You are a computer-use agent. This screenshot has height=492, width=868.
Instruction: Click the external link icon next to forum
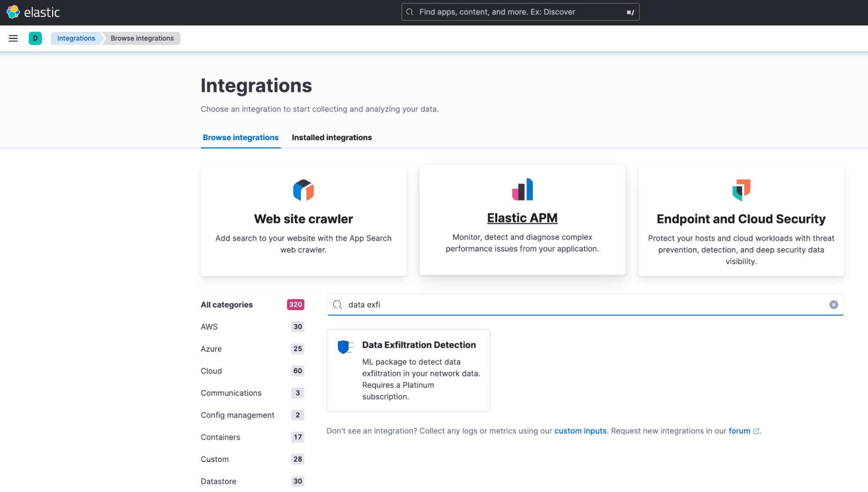[756, 431]
